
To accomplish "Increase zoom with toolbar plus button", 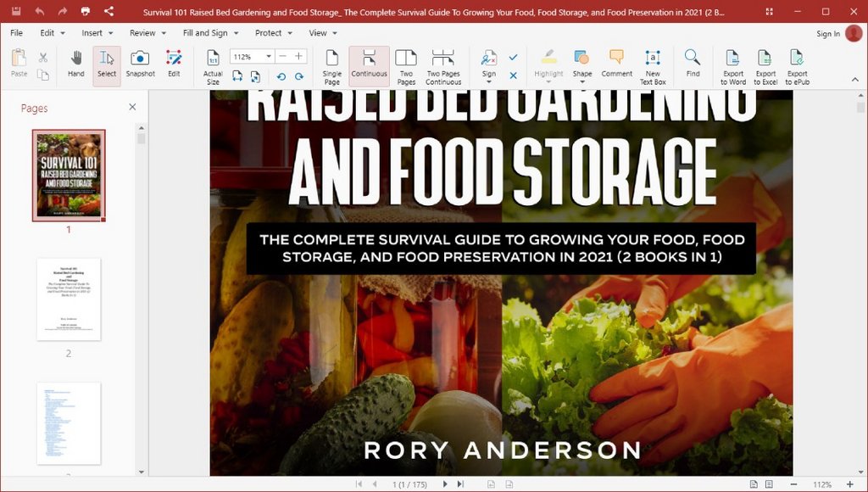I will pos(299,57).
